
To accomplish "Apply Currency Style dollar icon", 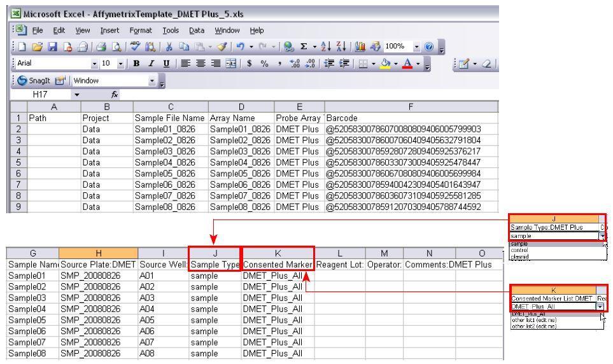I will pyautogui.click(x=249, y=64).
